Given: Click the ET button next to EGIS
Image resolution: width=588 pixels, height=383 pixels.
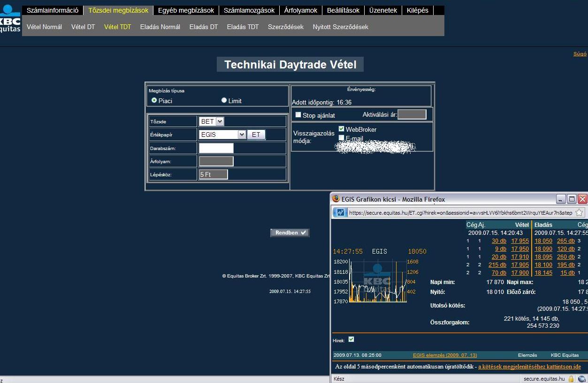Looking at the screenshot, I should [256, 135].
